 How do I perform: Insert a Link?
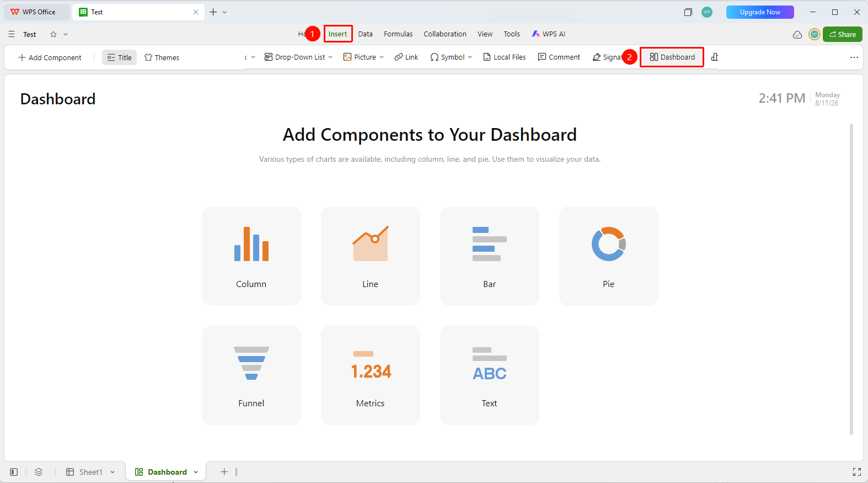point(406,57)
